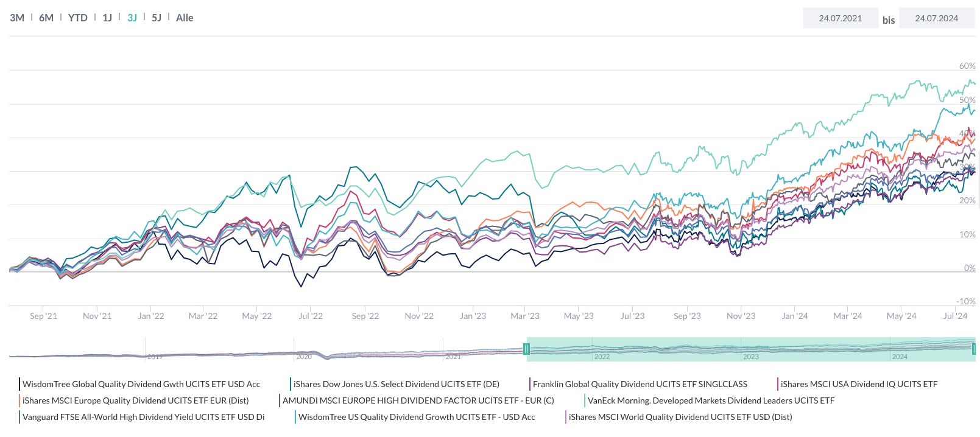Hide the iShares Dow Jones U.S. Select Dividend line

(397, 384)
